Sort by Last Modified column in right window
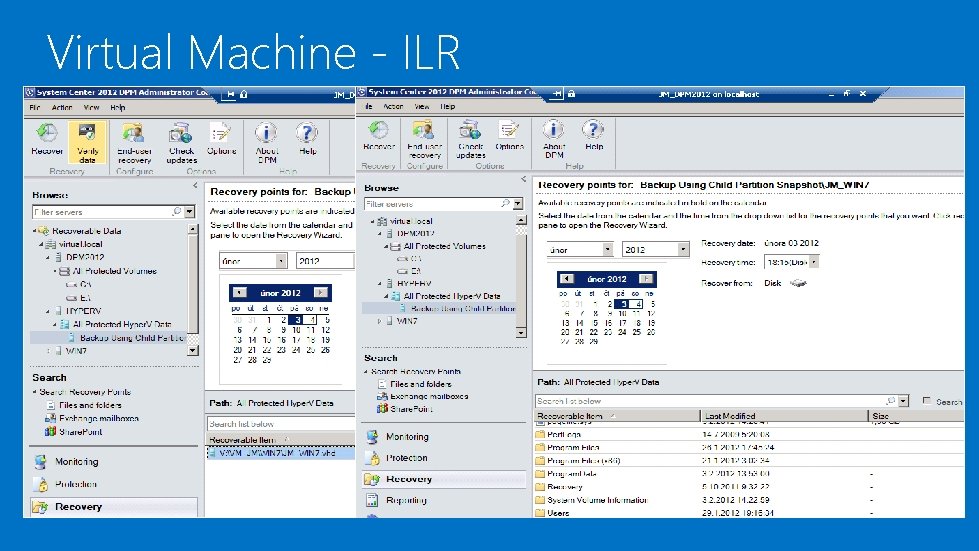The height and width of the screenshot is (551, 979). pyautogui.click(x=784, y=416)
